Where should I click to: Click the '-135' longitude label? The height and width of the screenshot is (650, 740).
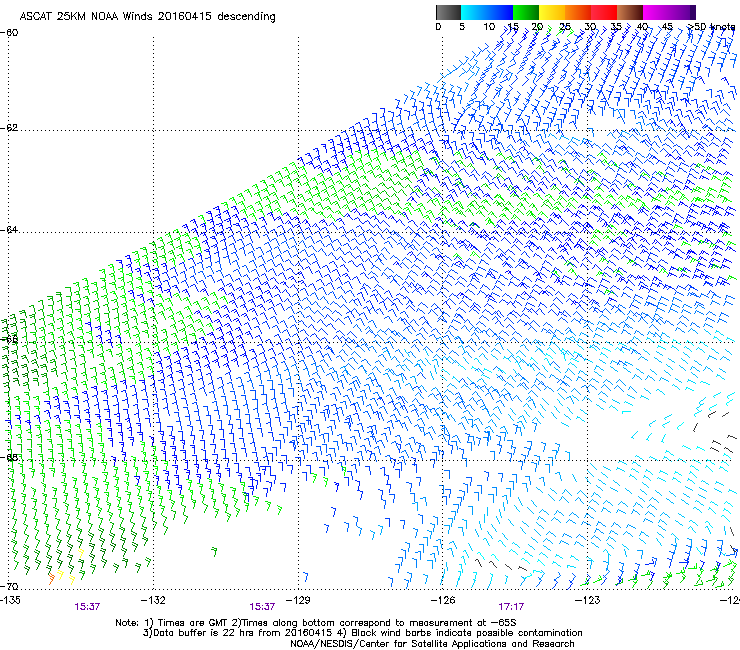click(10, 600)
